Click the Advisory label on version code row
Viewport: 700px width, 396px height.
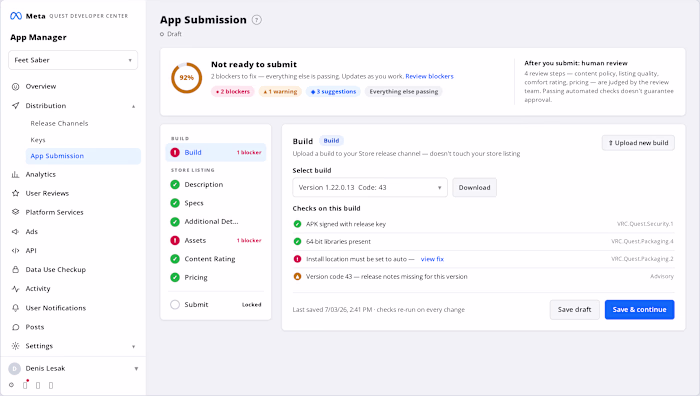[x=662, y=276]
